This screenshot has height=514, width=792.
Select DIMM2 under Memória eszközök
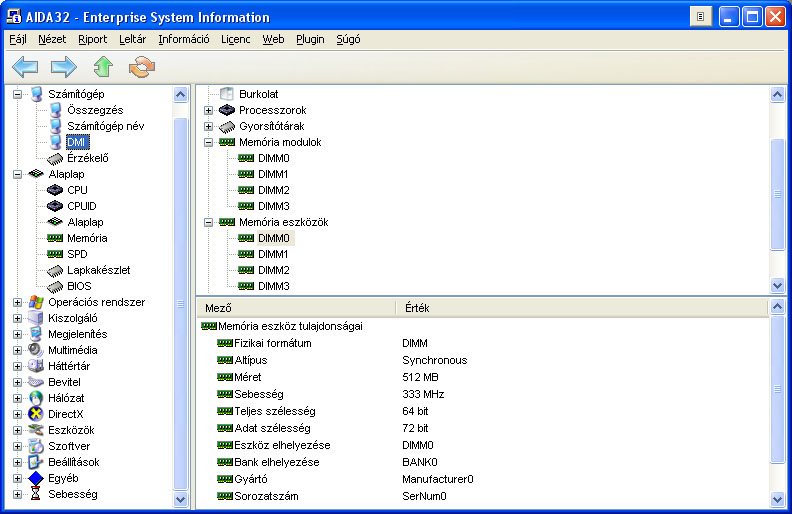tap(273, 270)
